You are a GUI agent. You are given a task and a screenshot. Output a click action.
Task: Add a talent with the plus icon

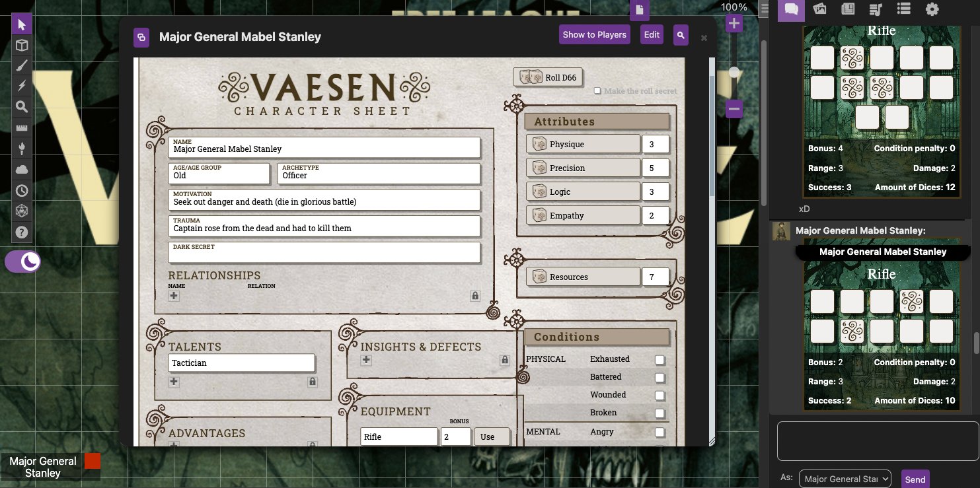coord(174,382)
